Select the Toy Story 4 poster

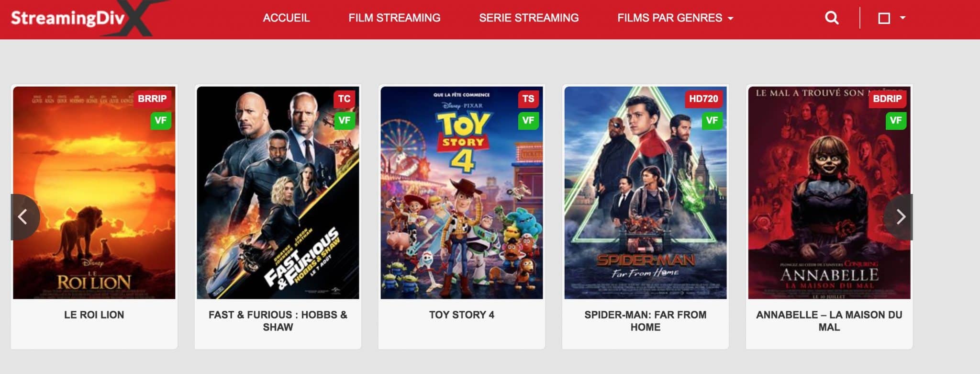point(461,193)
